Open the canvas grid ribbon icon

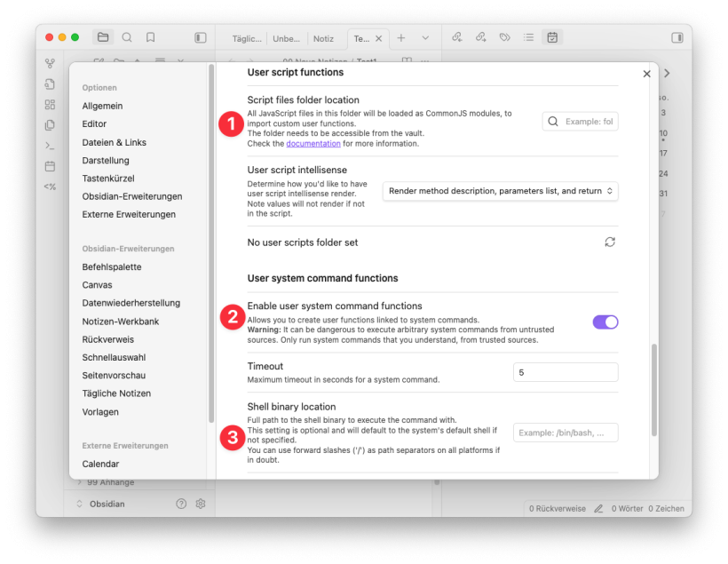[x=50, y=105]
